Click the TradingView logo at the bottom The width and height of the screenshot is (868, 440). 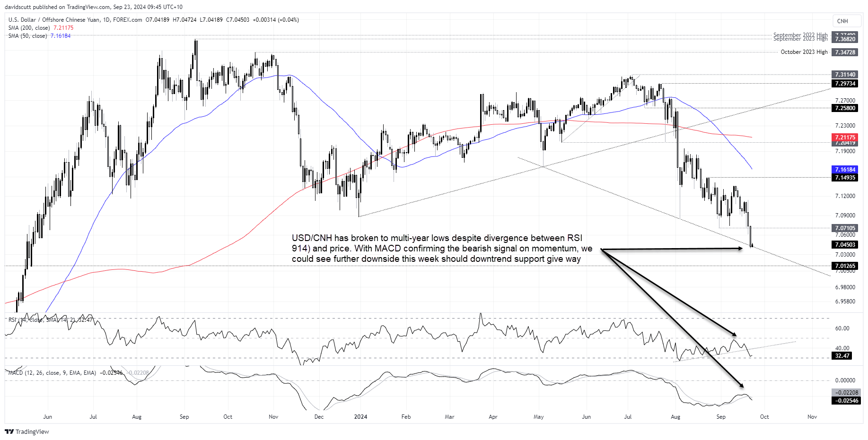27,431
